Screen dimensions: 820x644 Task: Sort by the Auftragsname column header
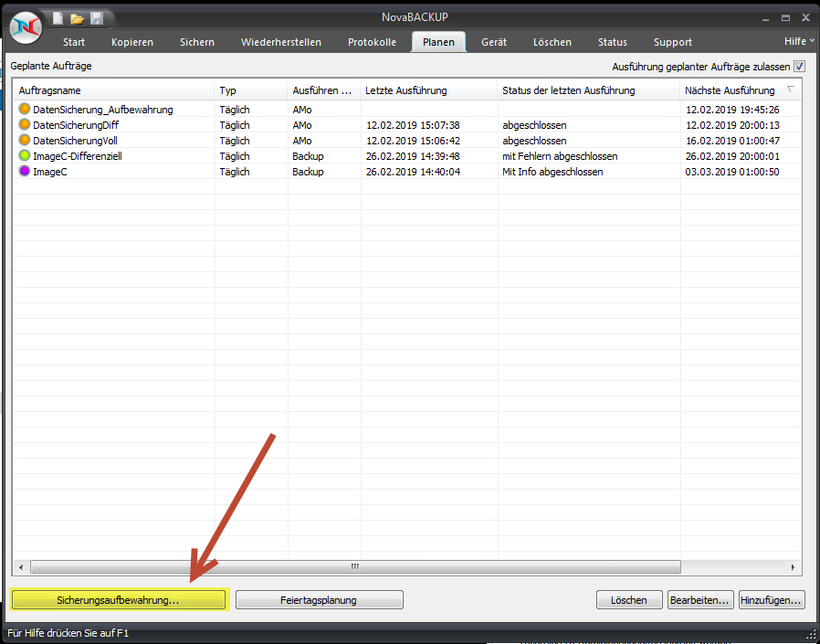(x=114, y=90)
